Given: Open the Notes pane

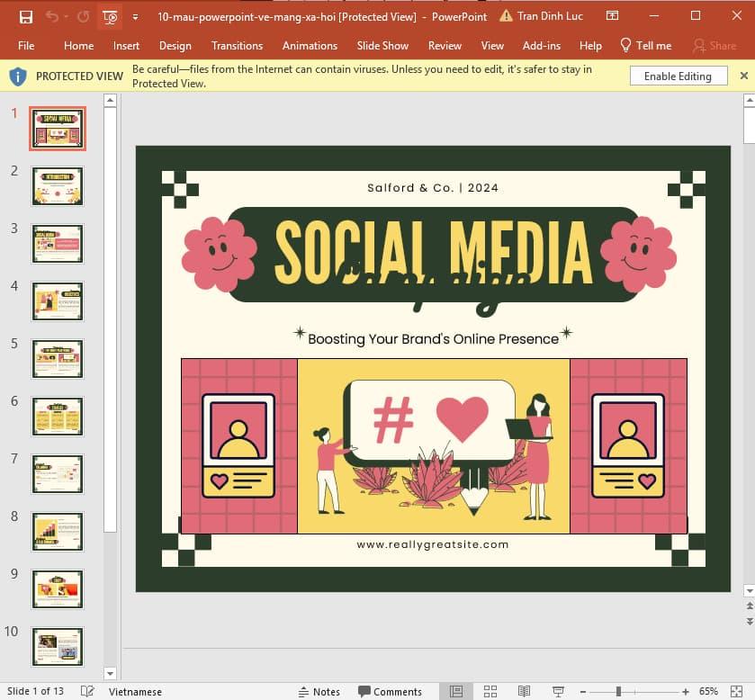Looking at the screenshot, I should coord(319,691).
